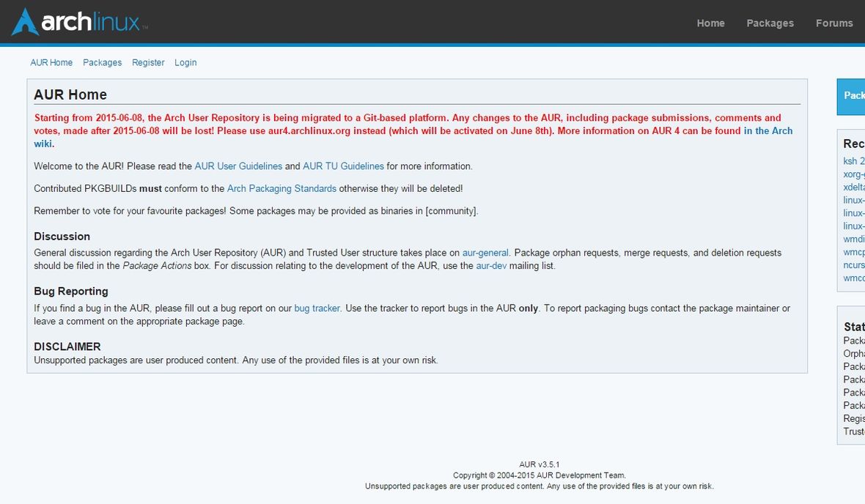Open the bug tracker link
This screenshot has width=865, height=504.
pyautogui.click(x=317, y=308)
